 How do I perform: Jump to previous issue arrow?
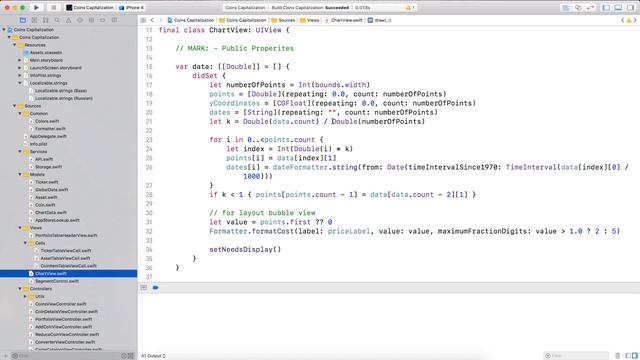pos(622,20)
